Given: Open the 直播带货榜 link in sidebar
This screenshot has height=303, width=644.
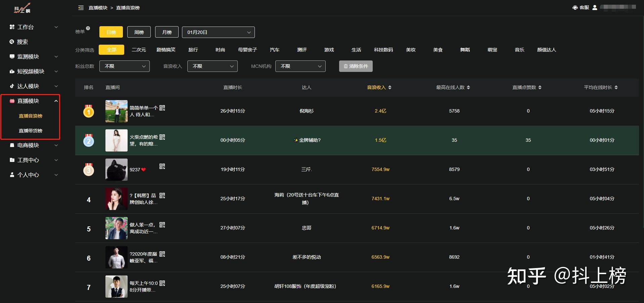Looking at the screenshot, I should (31, 131).
